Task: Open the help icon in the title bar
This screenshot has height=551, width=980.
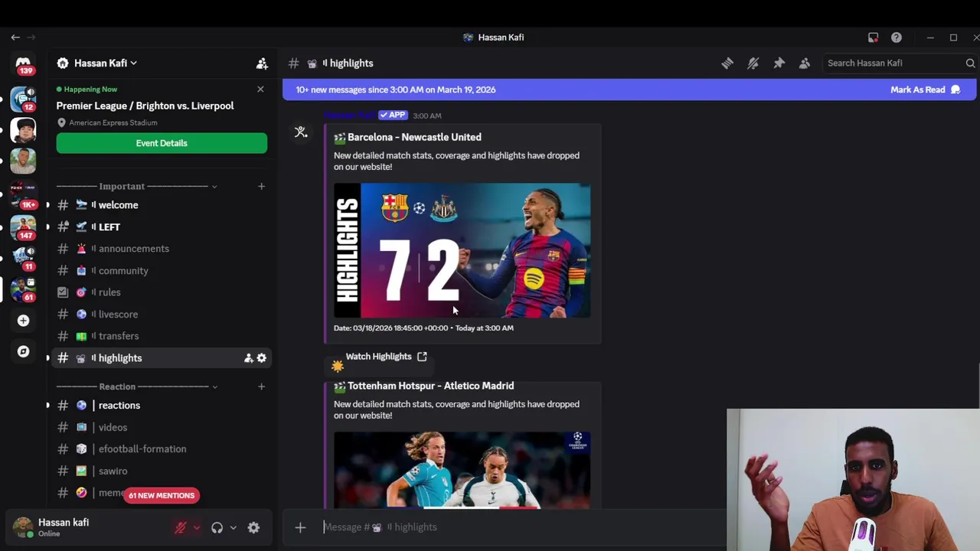Action: [897, 37]
